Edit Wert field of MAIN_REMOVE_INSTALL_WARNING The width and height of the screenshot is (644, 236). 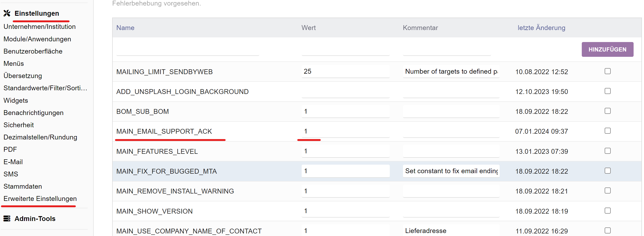click(x=345, y=191)
